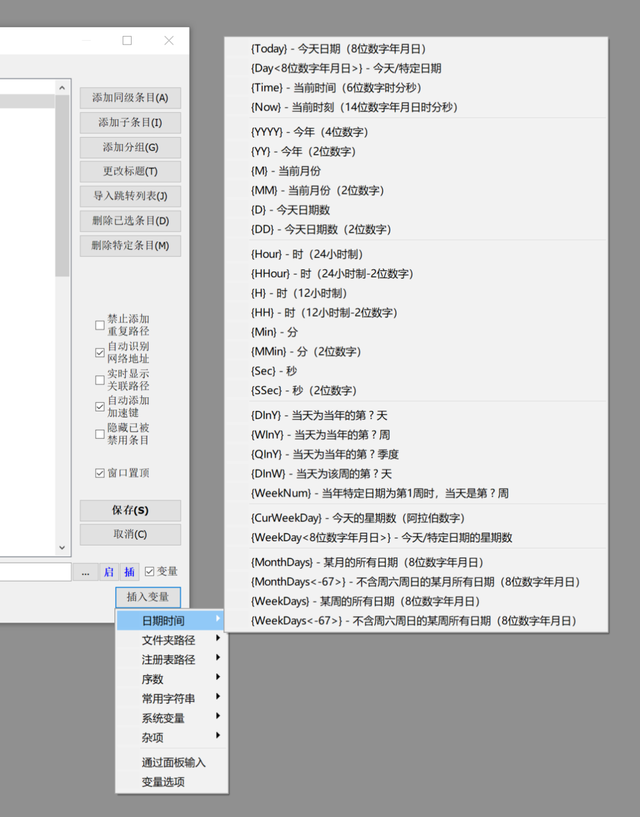Insert the {Min} minute variable
This screenshot has width=640, height=817.
point(416,332)
